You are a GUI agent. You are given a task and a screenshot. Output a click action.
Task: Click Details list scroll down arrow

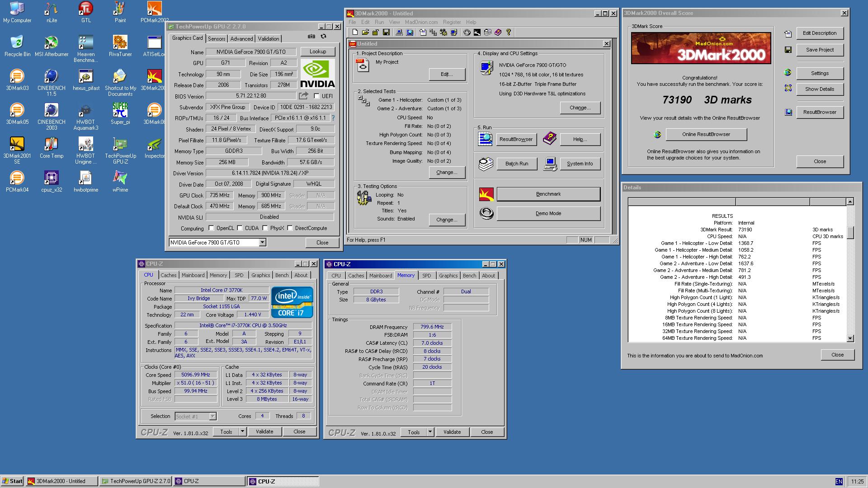click(x=850, y=338)
